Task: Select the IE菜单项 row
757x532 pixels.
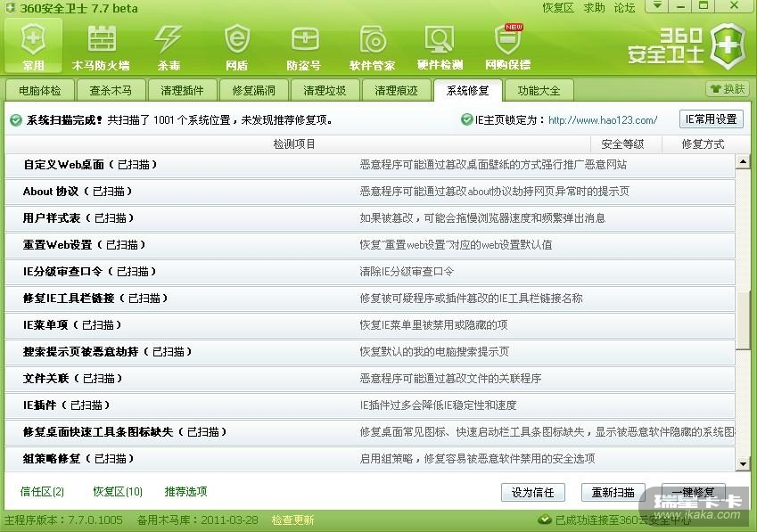Action: tap(370, 325)
